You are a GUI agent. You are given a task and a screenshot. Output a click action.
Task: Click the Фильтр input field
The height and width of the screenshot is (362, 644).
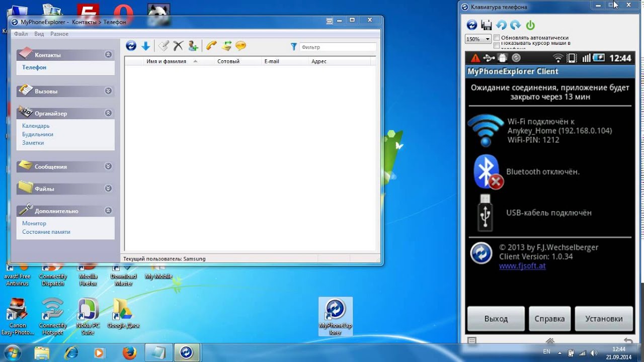(338, 47)
